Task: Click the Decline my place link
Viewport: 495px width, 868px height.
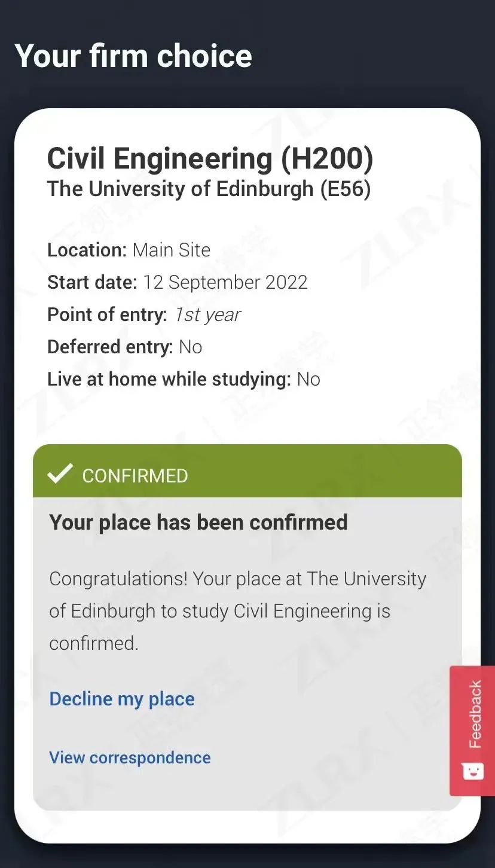Action: click(x=122, y=699)
